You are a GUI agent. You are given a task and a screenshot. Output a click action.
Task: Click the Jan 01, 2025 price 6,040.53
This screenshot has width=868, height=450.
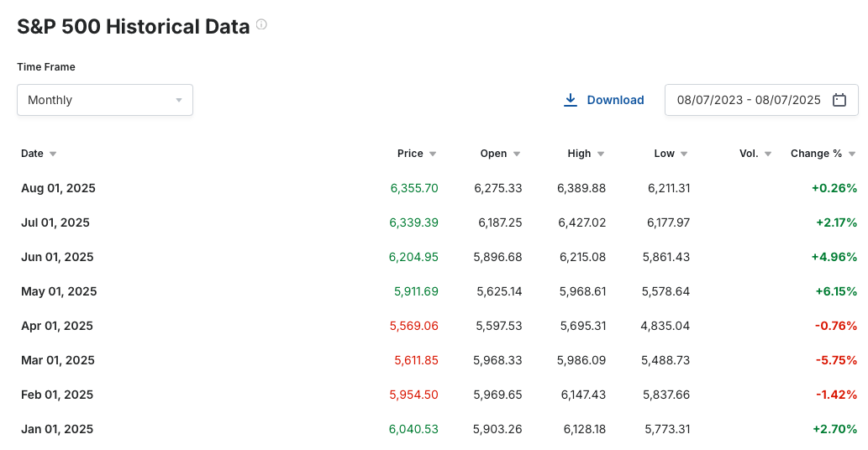(413, 429)
